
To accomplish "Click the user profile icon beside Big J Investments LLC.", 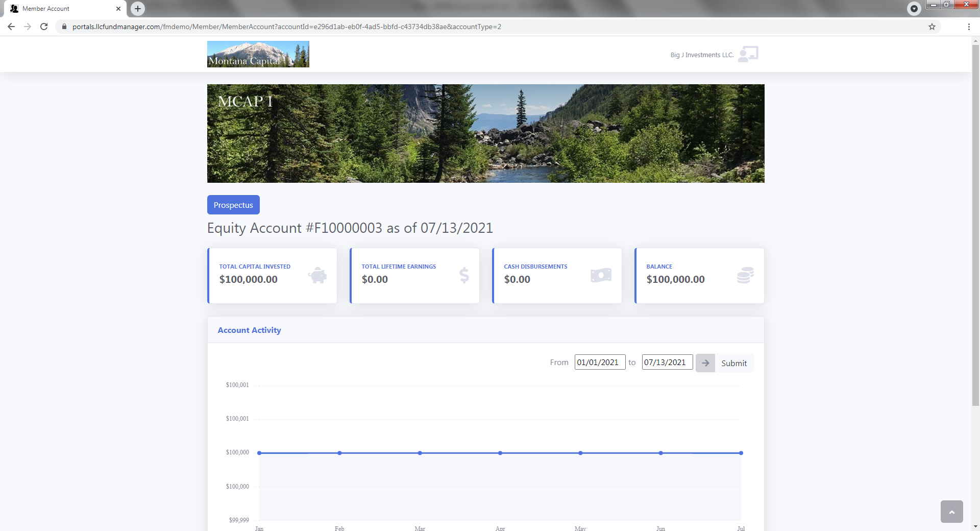I will coord(749,54).
